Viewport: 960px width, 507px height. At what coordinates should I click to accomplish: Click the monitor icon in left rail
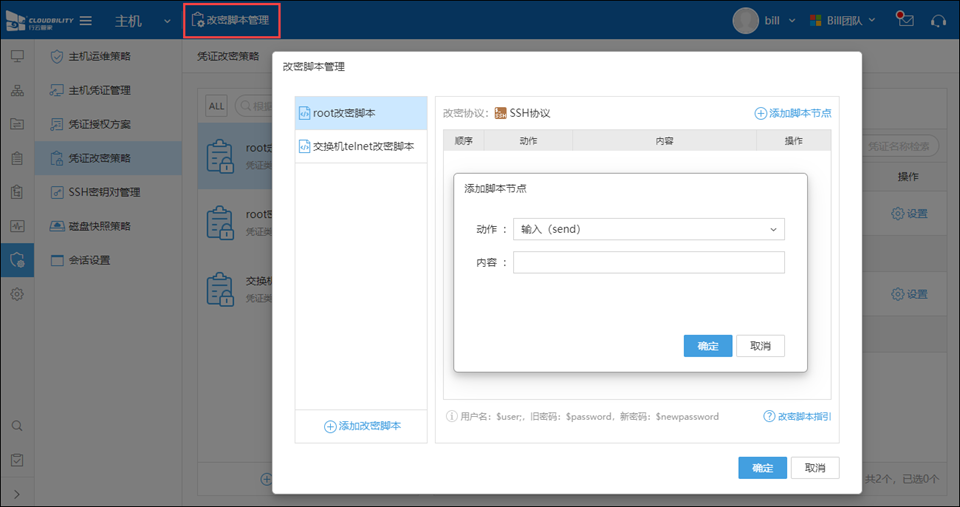(17, 57)
